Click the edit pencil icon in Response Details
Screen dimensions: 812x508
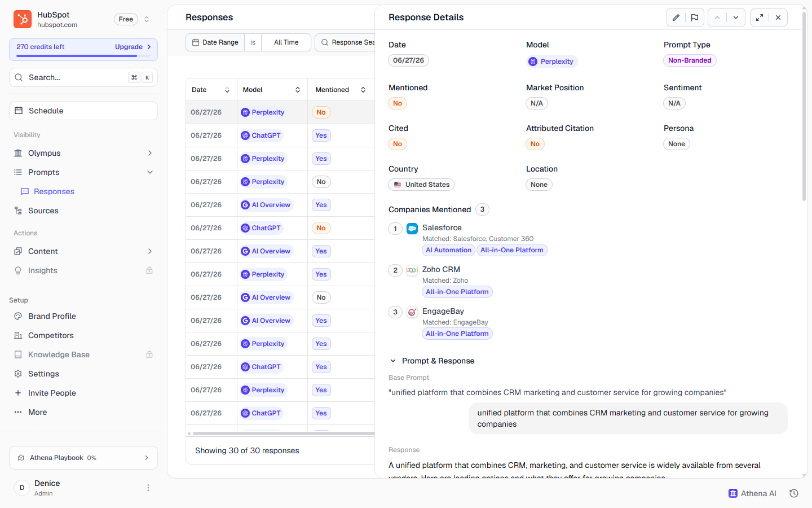pyautogui.click(x=676, y=17)
